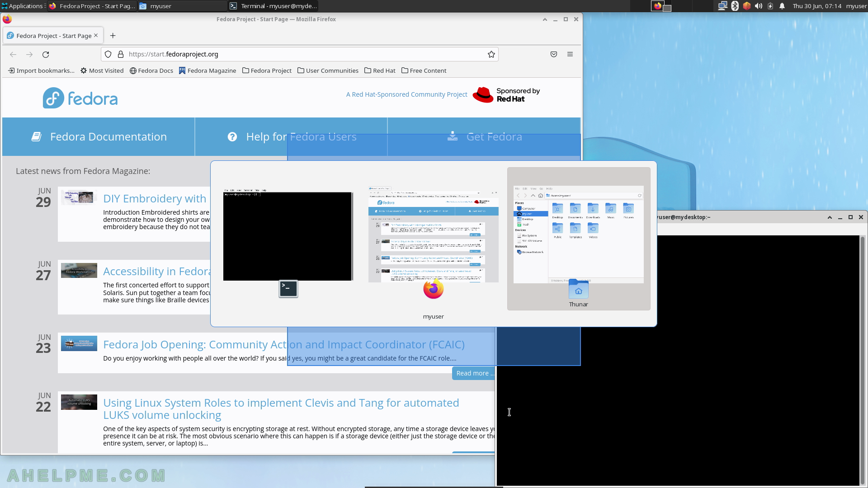868x488 pixels.
Task: Open the Applications menu in the panel
Action: [23, 6]
